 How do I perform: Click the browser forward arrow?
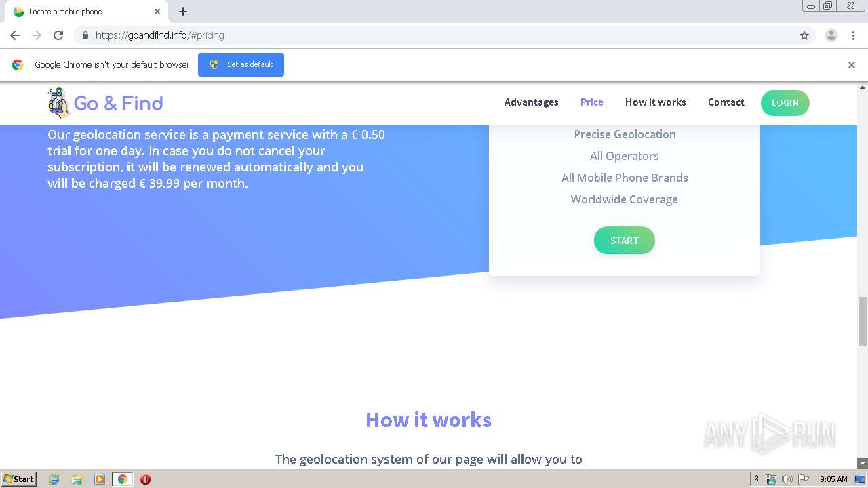(37, 35)
